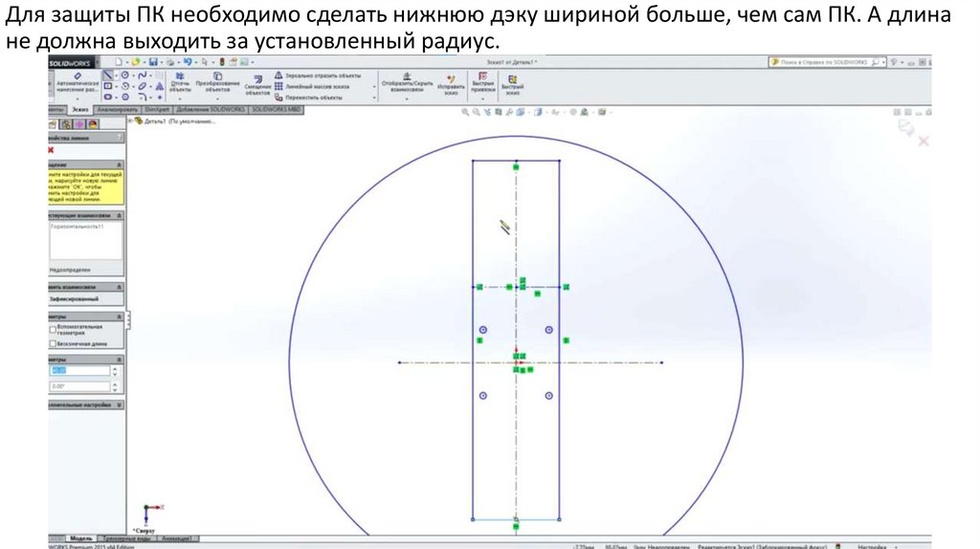Select the Point sketch tool
The image size is (980, 549).
click(x=160, y=97)
